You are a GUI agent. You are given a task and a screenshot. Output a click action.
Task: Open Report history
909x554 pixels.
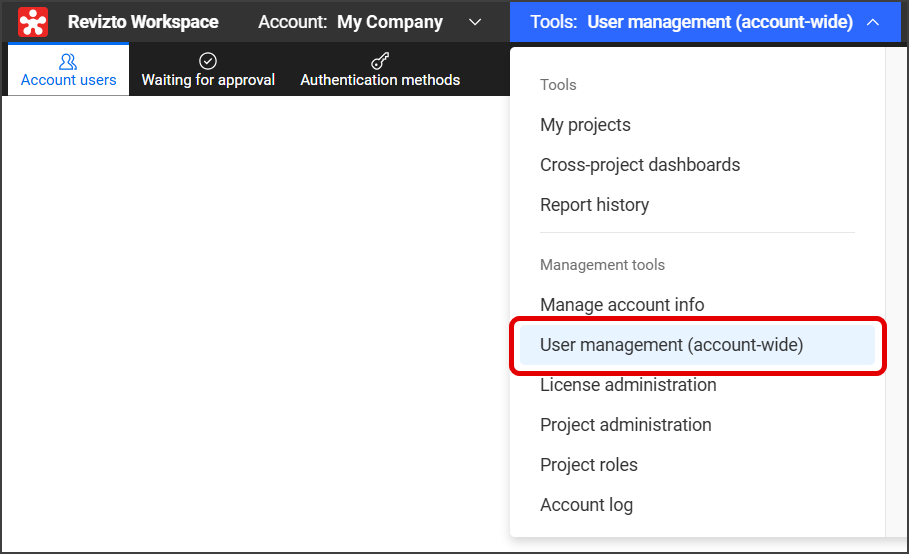[x=594, y=205]
